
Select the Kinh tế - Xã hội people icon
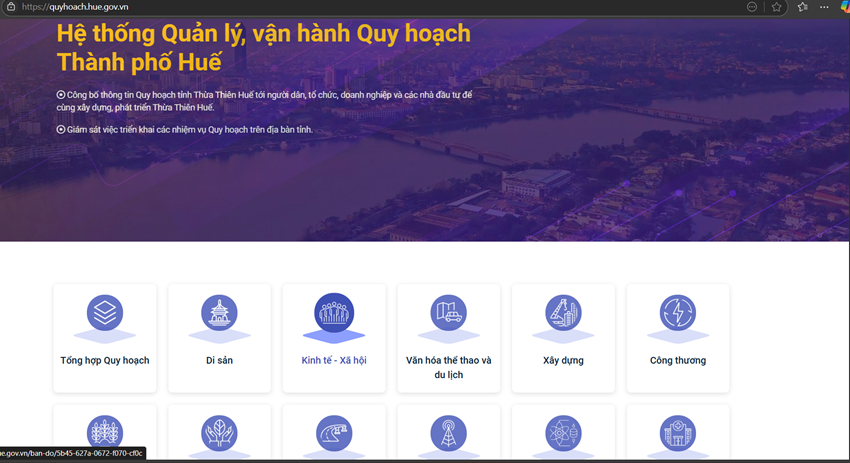tap(334, 313)
